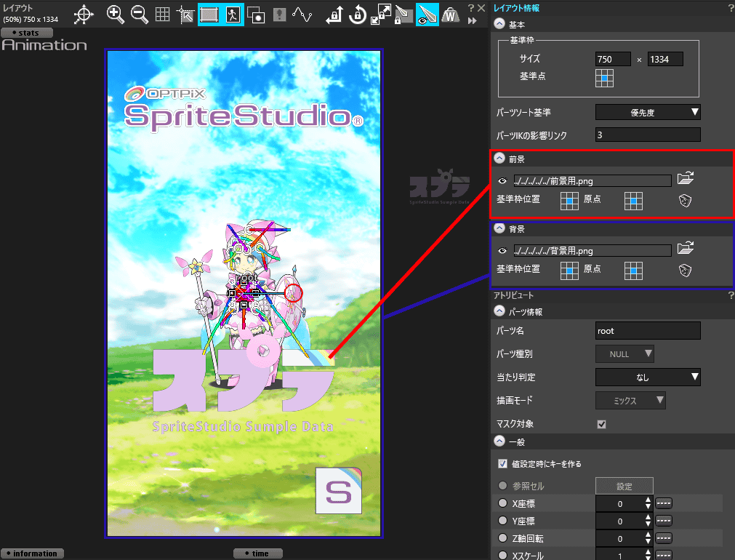Image resolution: width=735 pixels, height=560 pixels.
Task: Set 背景 基準枠位置 anchor grid
Action: [x=569, y=271]
